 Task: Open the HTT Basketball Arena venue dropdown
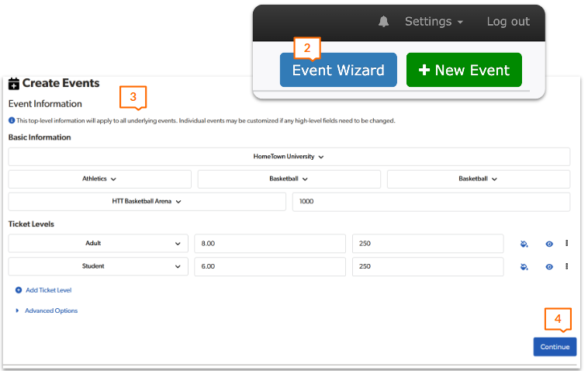tap(147, 202)
